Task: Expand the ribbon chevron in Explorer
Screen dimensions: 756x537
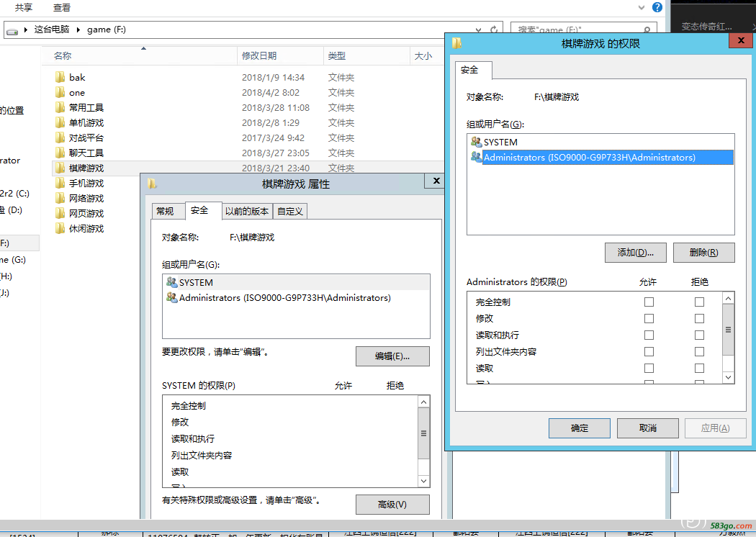Action: tap(642, 7)
